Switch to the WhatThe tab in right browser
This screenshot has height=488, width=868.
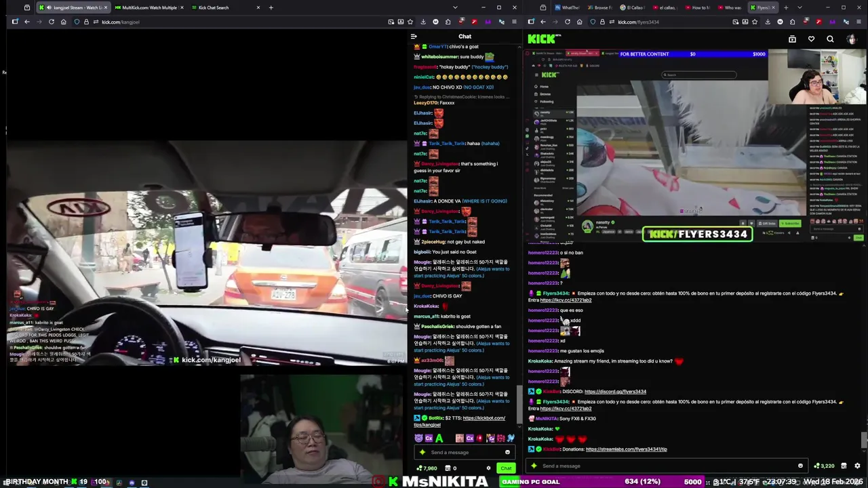click(567, 7)
